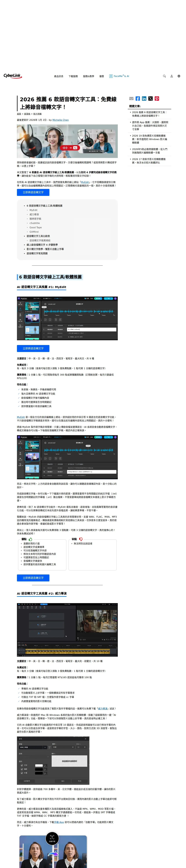Jump to MyEdit in the contents list
This screenshot has width=186, height=868.
click(x=33, y=210)
